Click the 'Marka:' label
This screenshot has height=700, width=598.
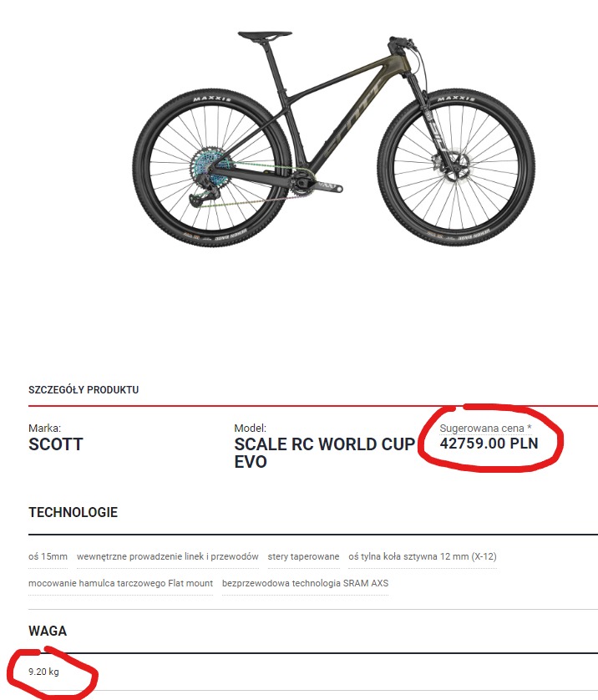44,429
